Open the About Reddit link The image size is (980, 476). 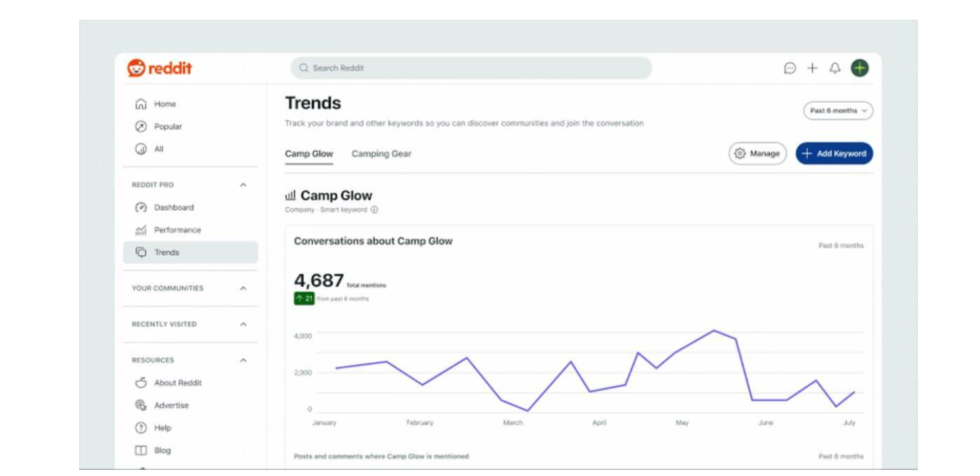tap(178, 383)
